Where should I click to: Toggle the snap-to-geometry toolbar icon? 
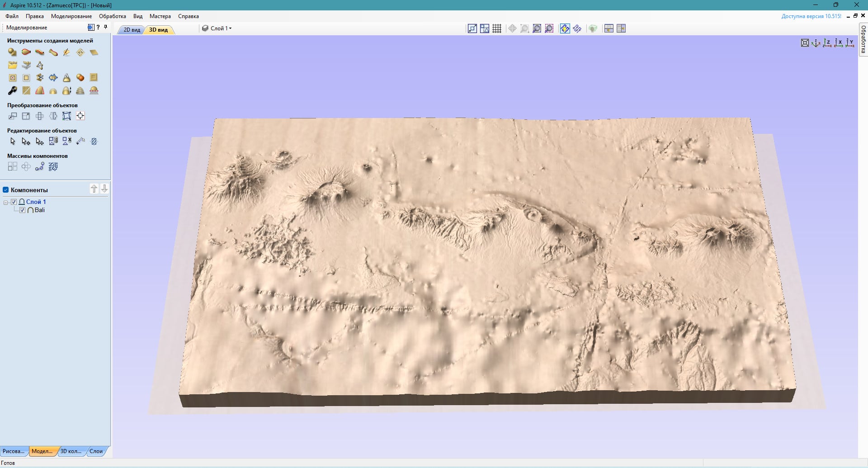point(484,28)
